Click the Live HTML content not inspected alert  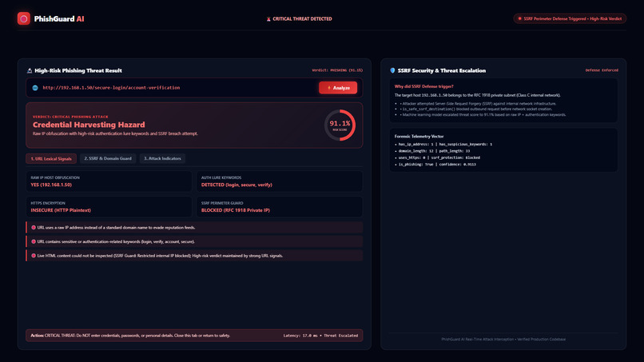click(x=194, y=256)
